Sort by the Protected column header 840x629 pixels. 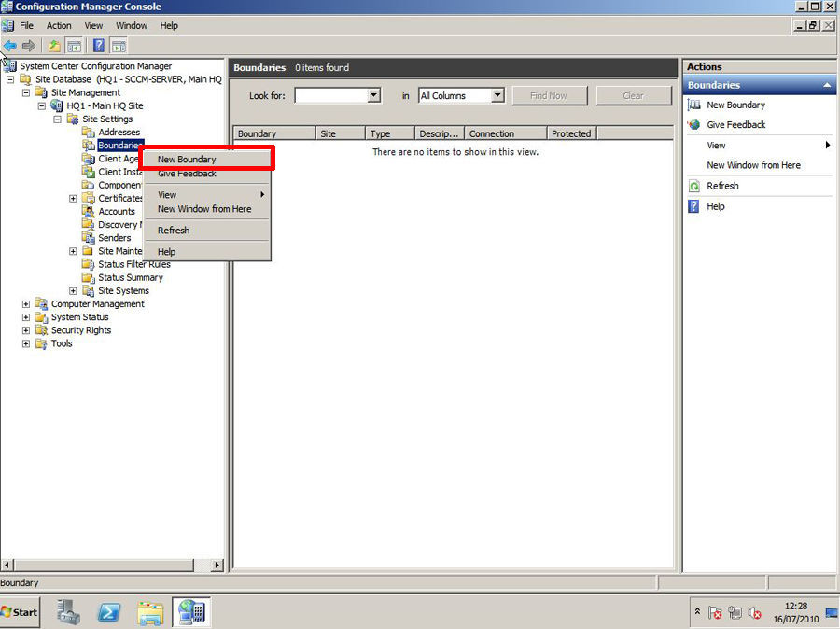tap(571, 133)
